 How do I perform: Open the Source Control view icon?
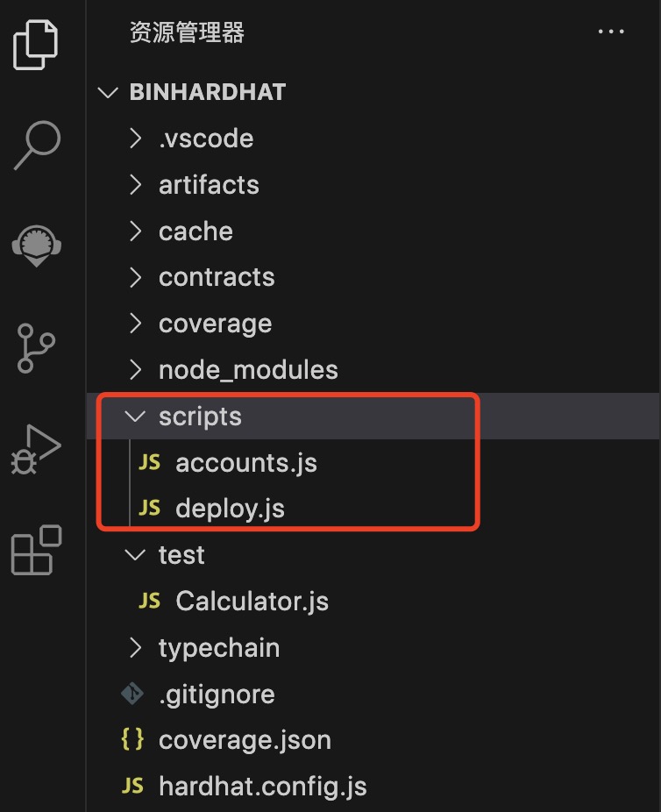pyautogui.click(x=37, y=348)
